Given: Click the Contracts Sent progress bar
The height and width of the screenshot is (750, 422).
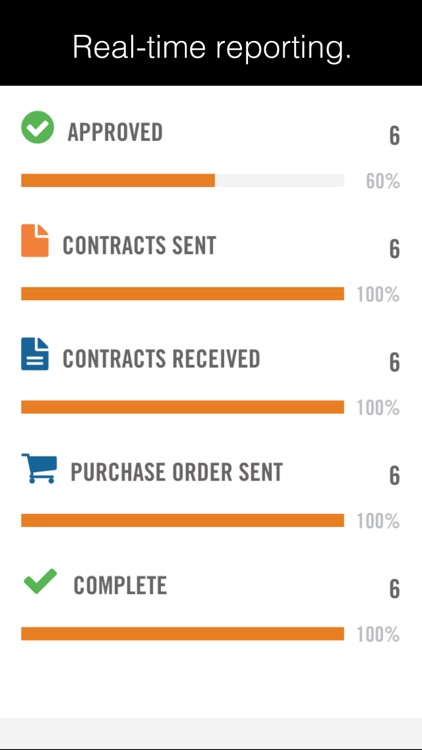Looking at the screenshot, I should coord(182,294).
